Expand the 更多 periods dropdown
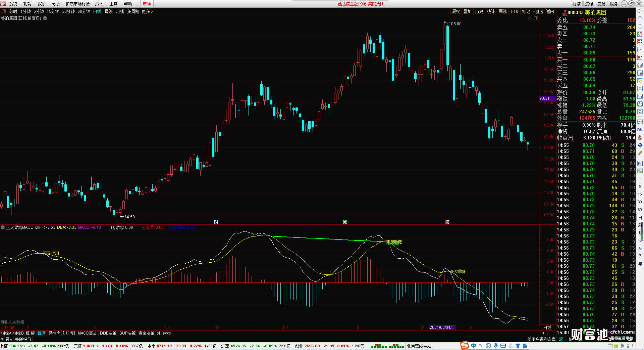This screenshot has height=350, width=644. pos(147,11)
